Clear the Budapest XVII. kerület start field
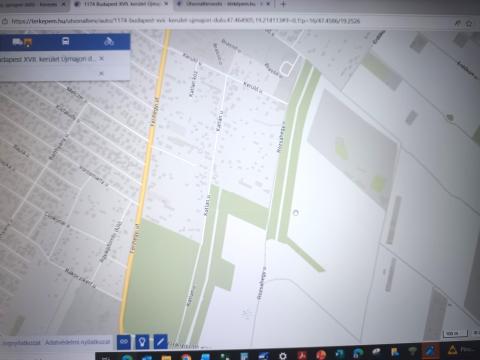The image size is (480, 360). point(102,59)
